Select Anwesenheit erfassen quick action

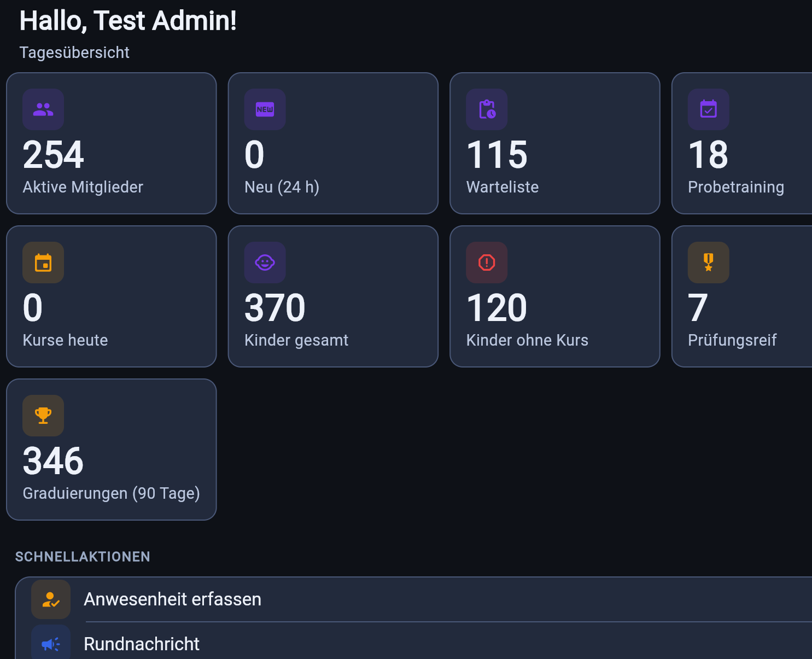pyautogui.click(x=414, y=599)
